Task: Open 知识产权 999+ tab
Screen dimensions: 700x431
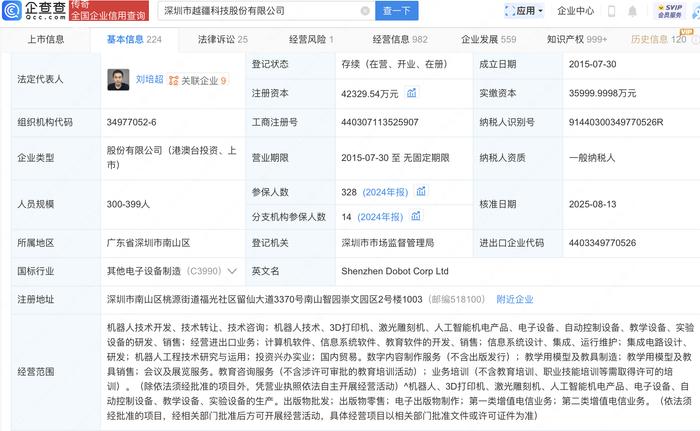Action: pyautogui.click(x=577, y=39)
